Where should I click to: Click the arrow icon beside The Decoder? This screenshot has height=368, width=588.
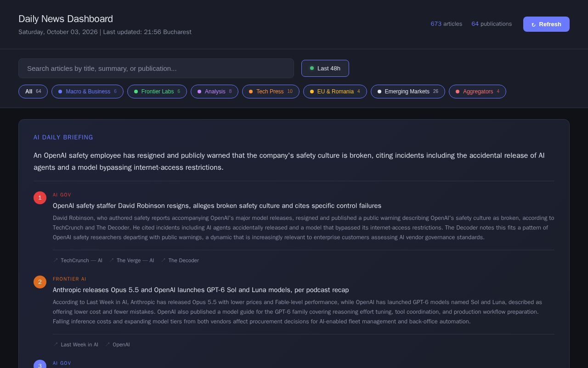(x=163, y=260)
